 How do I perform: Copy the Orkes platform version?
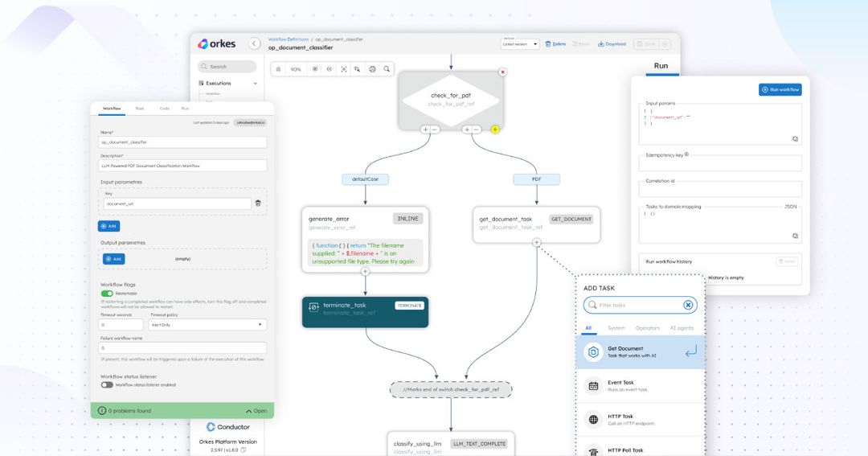point(244,450)
